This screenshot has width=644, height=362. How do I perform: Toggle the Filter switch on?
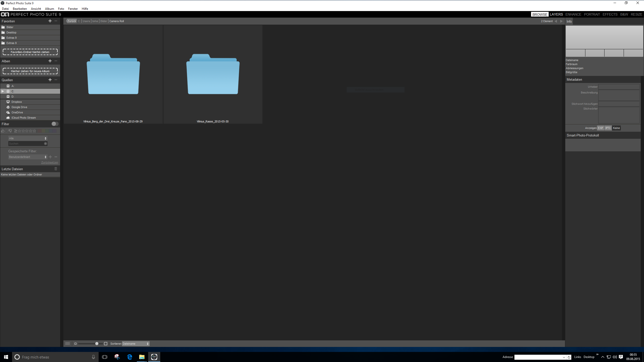[x=55, y=124]
